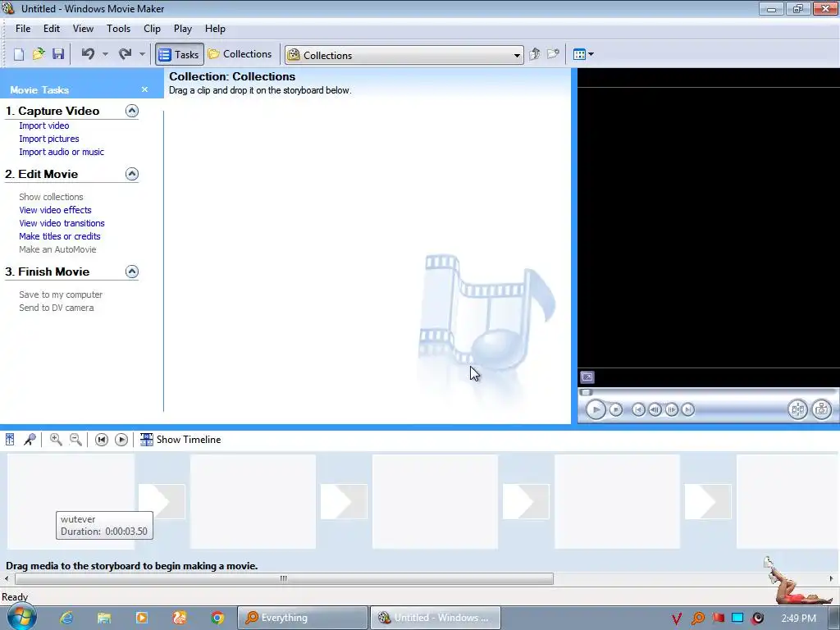Open the Edit menu

tap(52, 29)
